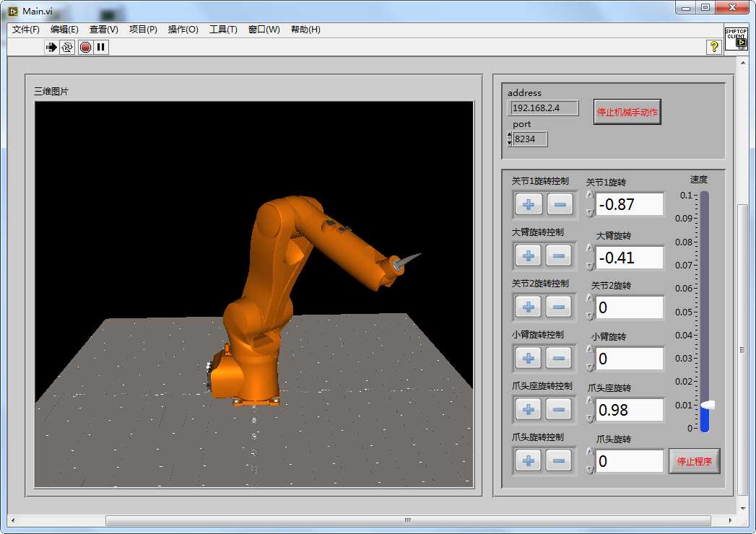The height and width of the screenshot is (534, 756).
Task: Click the 爪头旋转 numeric field
Action: tap(630, 461)
